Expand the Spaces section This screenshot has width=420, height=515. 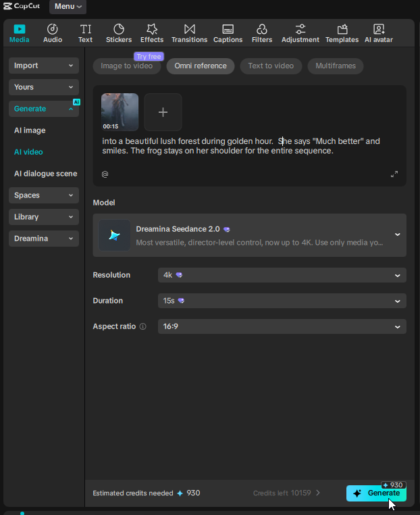tap(44, 195)
